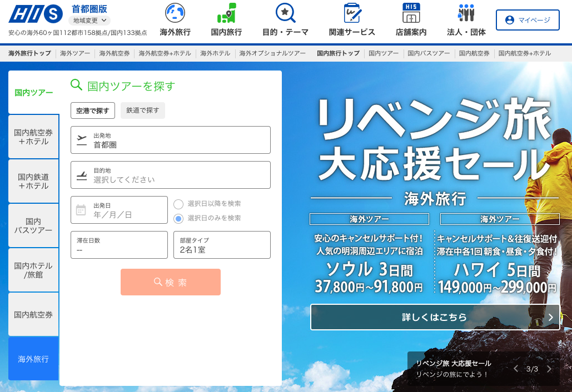Open the 出発地 首都圏 selector
Image resolution: width=572 pixels, height=392 pixels.
170,140
